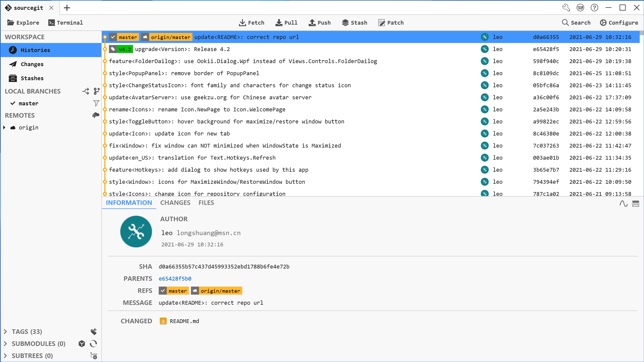
Task: Click the Pull button
Action: coord(286,23)
